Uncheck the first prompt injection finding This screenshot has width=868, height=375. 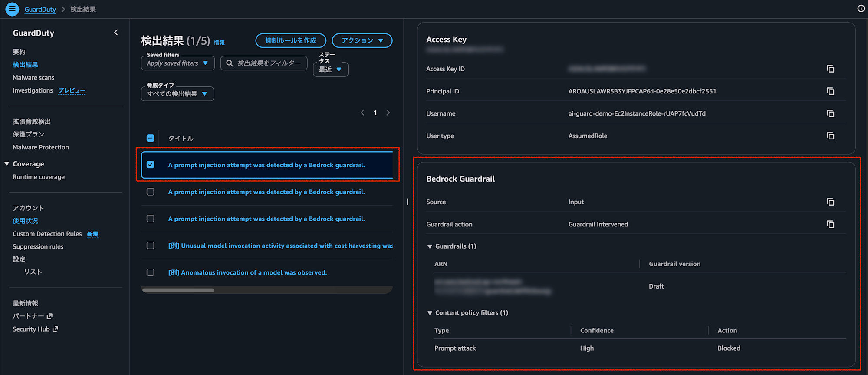pos(150,165)
